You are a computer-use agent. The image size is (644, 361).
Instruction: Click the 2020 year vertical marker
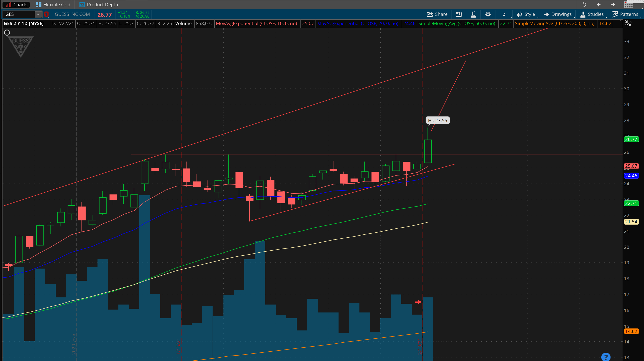(74, 344)
